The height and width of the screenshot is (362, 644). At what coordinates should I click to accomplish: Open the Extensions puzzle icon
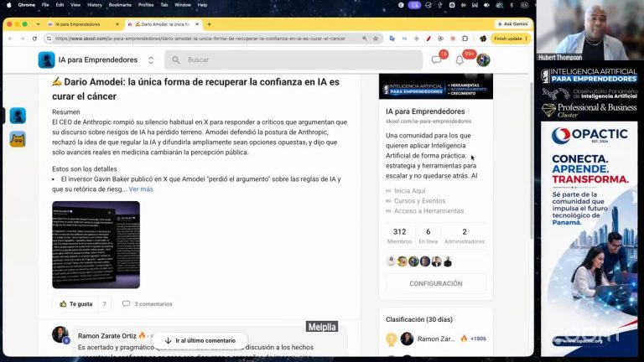465,39
